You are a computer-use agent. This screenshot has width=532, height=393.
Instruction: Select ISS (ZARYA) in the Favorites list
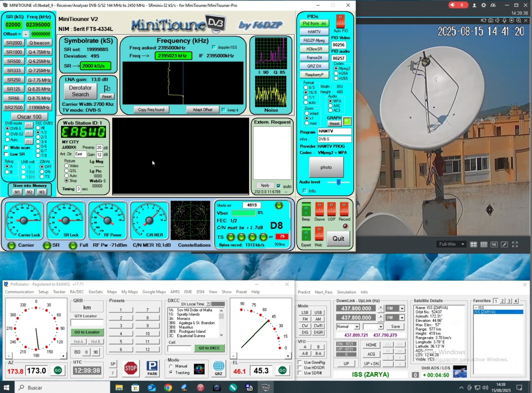click(x=498, y=312)
